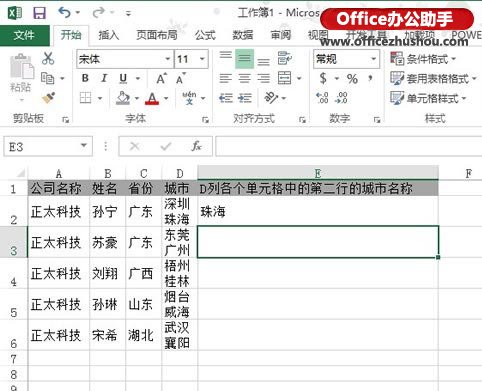The image size is (482, 391).
Task: Expand the borders options arrow
Action: coord(100,98)
